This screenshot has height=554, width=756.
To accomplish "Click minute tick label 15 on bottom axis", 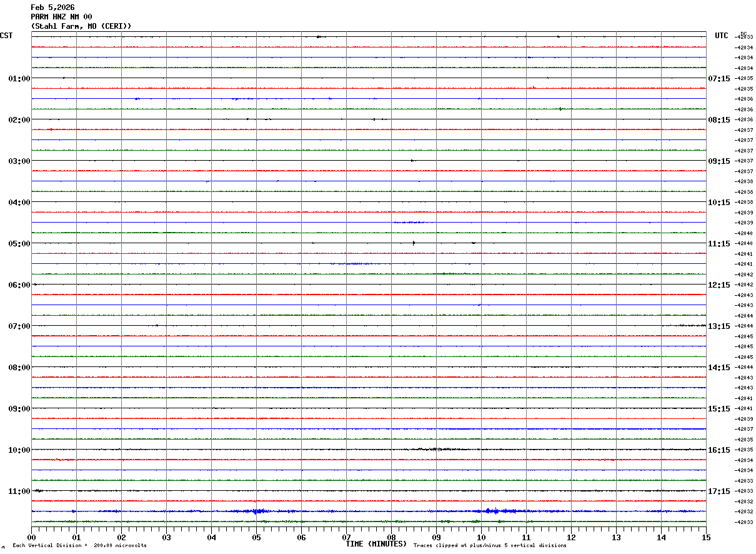I will [706, 537].
